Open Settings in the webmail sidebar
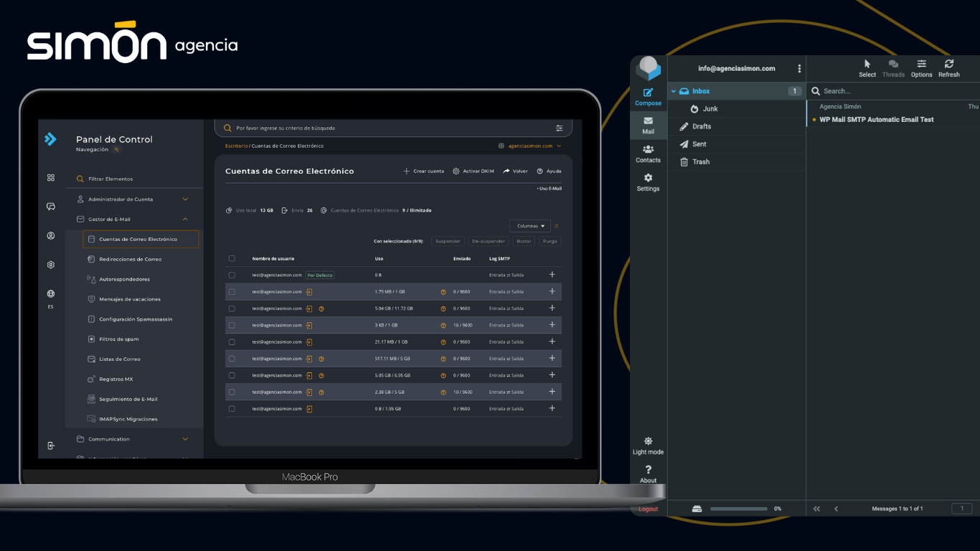 pyautogui.click(x=648, y=182)
